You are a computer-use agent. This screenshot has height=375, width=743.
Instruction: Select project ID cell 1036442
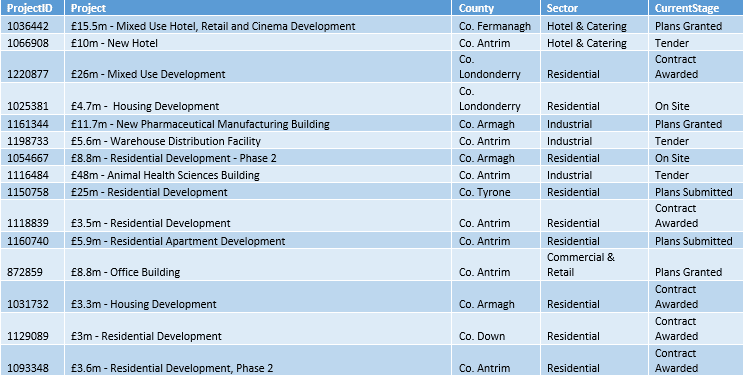32,26
